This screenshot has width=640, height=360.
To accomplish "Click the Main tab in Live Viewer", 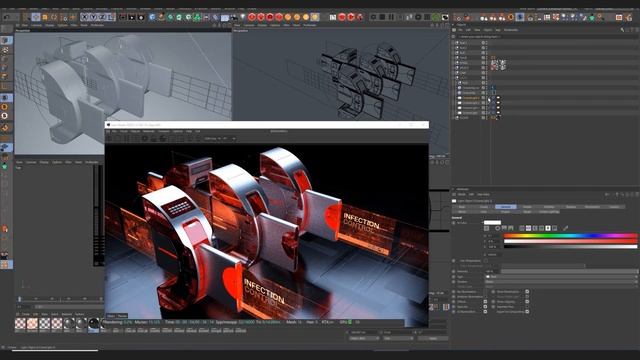I will pyautogui.click(x=111, y=316).
